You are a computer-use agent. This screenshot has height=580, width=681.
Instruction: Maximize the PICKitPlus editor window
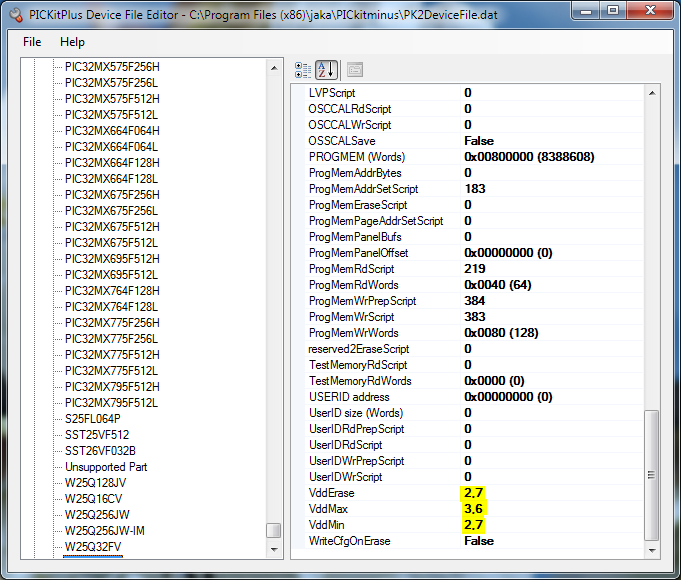click(612, 10)
